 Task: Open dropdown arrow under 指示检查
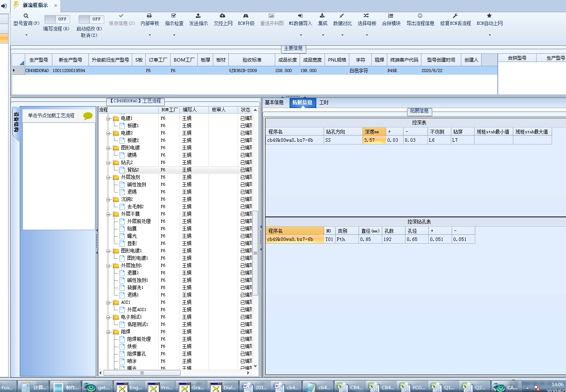(x=174, y=35)
